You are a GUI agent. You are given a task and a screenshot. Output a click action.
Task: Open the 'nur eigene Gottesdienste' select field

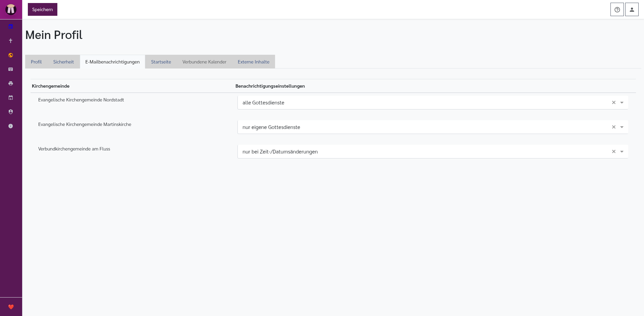(x=433, y=127)
